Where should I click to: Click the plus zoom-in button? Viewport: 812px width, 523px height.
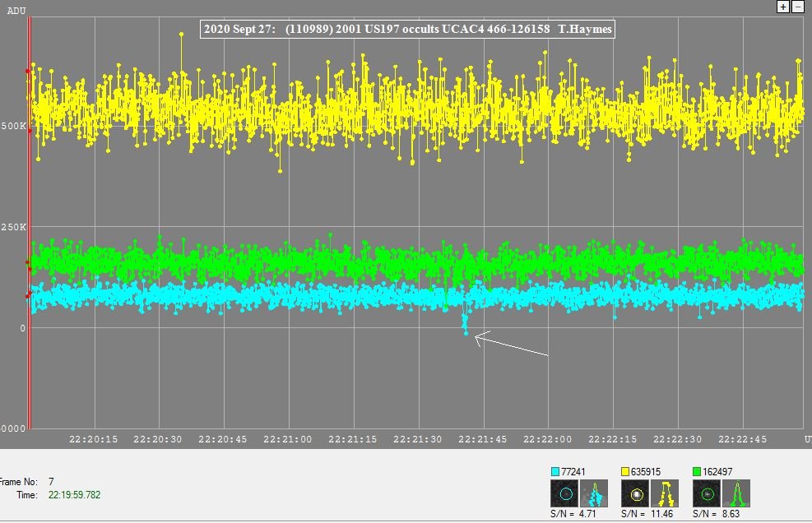point(783,7)
